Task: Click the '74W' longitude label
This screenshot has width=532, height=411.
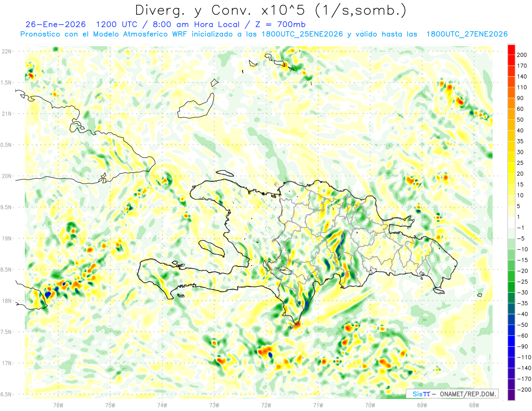Action: pyautogui.click(x=162, y=405)
